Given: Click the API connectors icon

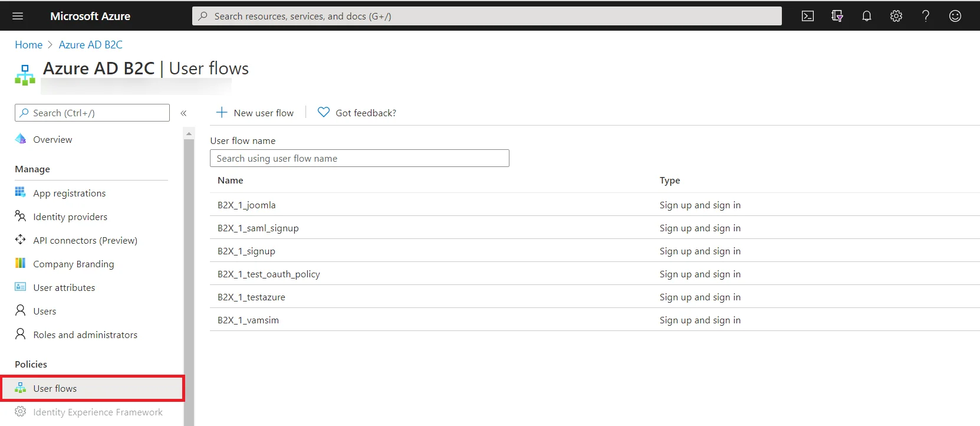Looking at the screenshot, I should pyautogui.click(x=21, y=240).
